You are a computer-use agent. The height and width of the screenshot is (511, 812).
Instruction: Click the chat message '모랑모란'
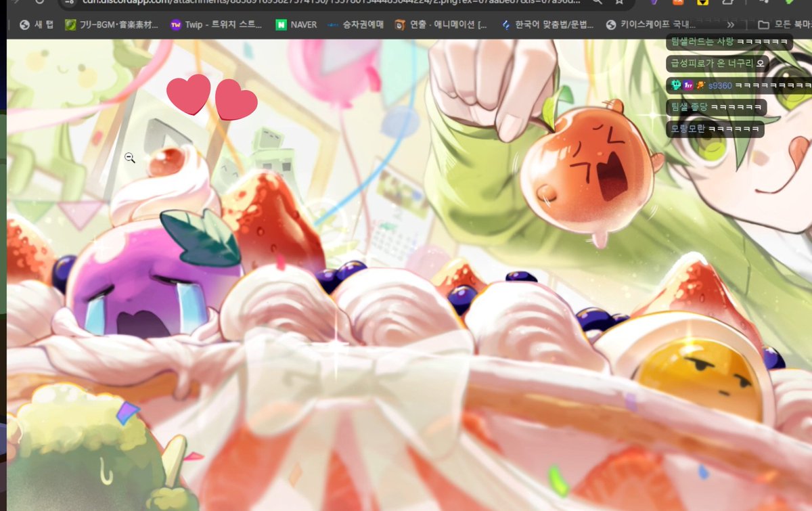(715, 129)
